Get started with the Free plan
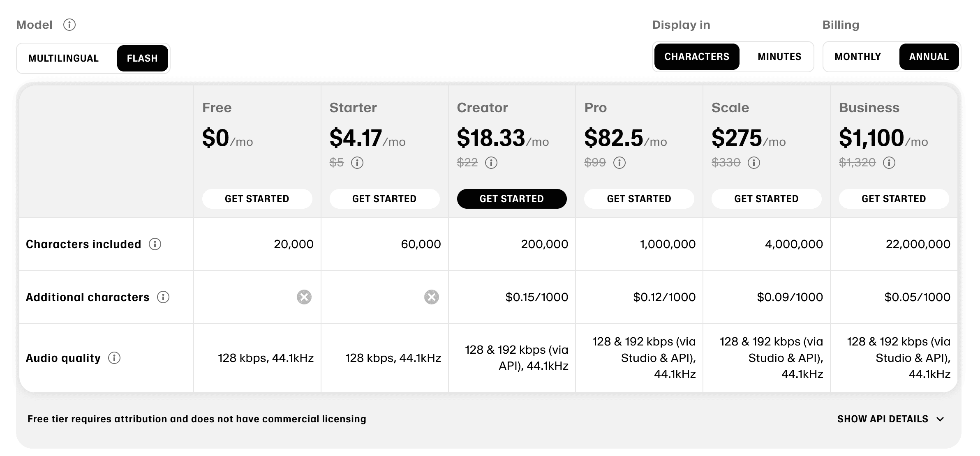 point(257,198)
